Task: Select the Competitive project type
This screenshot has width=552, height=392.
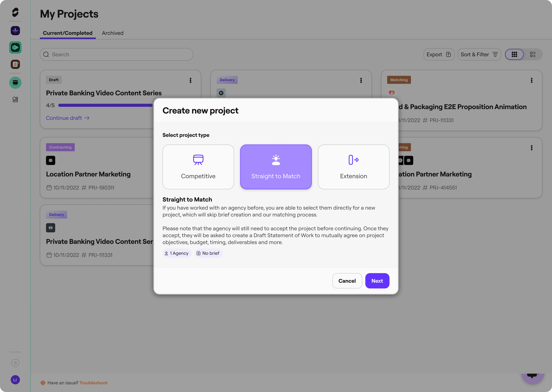Action: pos(198,167)
